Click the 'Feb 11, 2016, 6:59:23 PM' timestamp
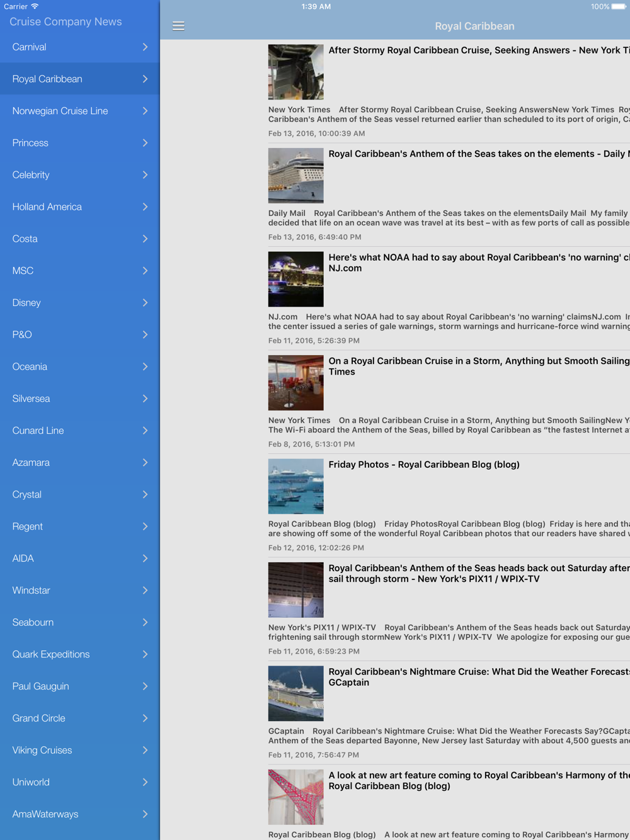This screenshot has height=840, width=630. point(314,652)
